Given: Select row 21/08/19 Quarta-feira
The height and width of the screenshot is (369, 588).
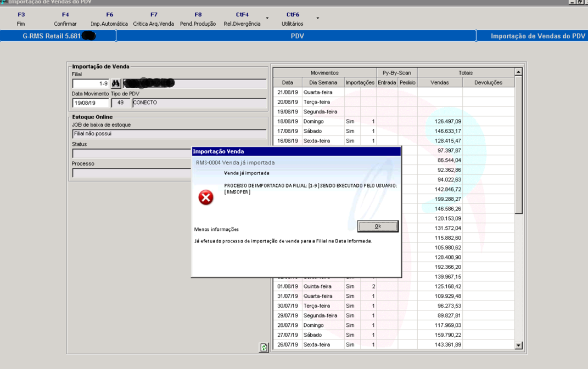Looking at the screenshot, I should [394, 92].
